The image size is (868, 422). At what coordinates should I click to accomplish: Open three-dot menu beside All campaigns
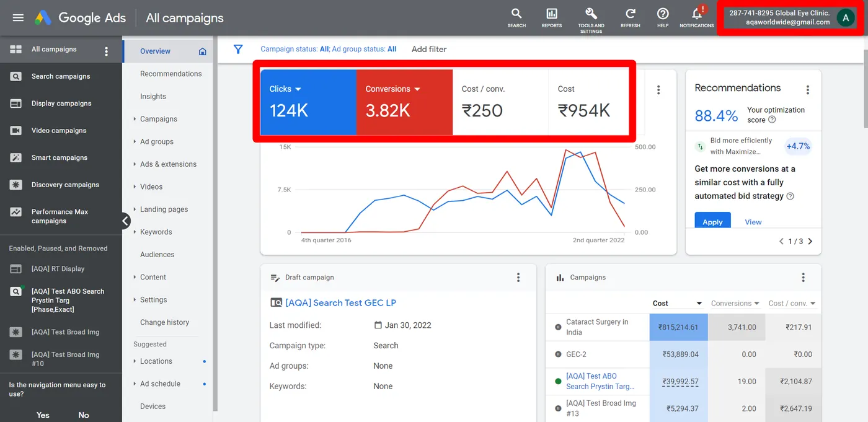coord(106,51)
